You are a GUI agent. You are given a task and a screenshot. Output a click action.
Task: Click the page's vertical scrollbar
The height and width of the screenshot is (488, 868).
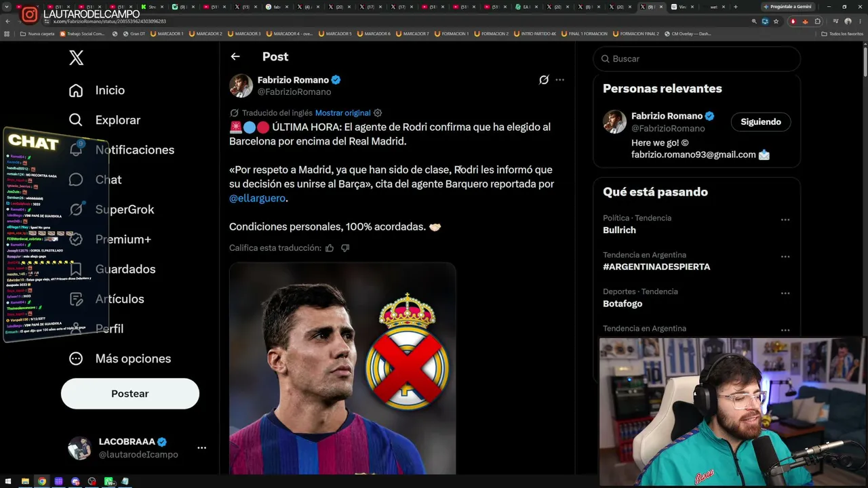[865, 62]
